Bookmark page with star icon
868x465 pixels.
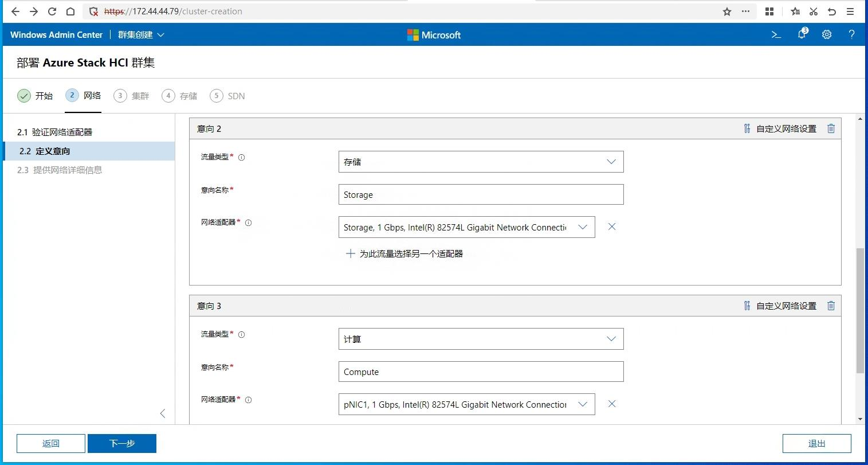tap(727, 11)
